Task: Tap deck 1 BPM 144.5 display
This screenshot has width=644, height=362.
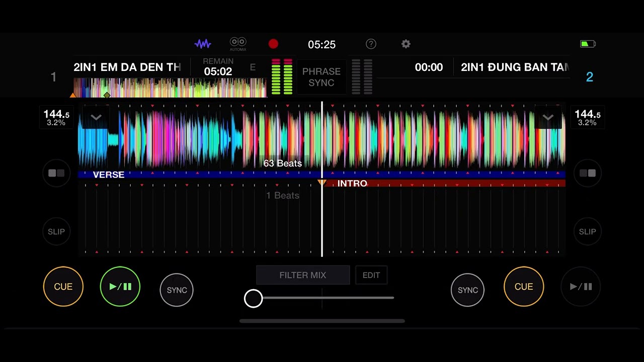Action: [56, 118]
